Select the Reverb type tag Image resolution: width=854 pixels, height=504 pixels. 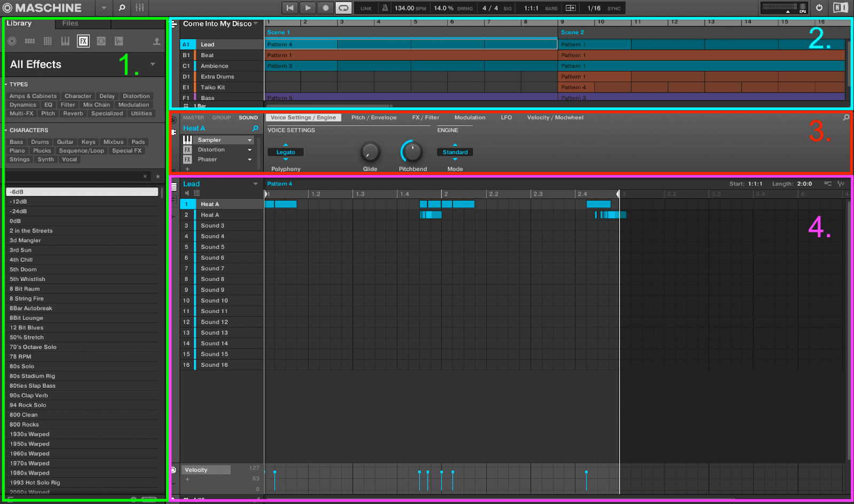pos(73,114)
